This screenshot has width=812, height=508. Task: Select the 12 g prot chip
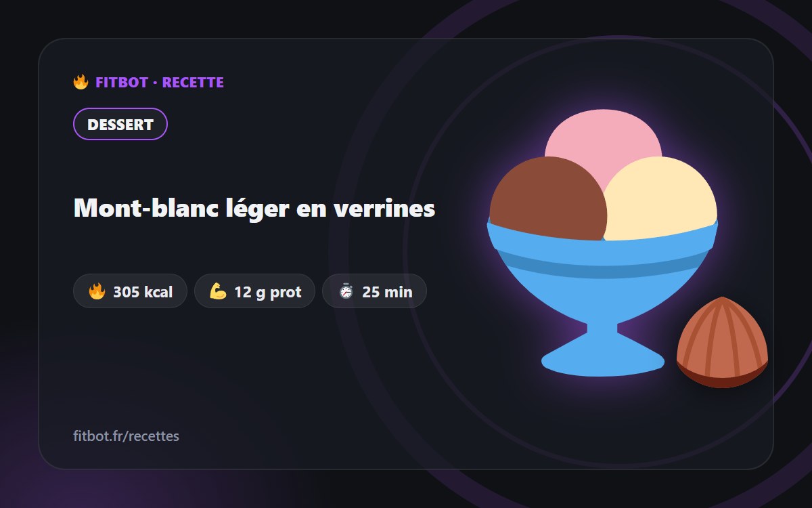254,291
